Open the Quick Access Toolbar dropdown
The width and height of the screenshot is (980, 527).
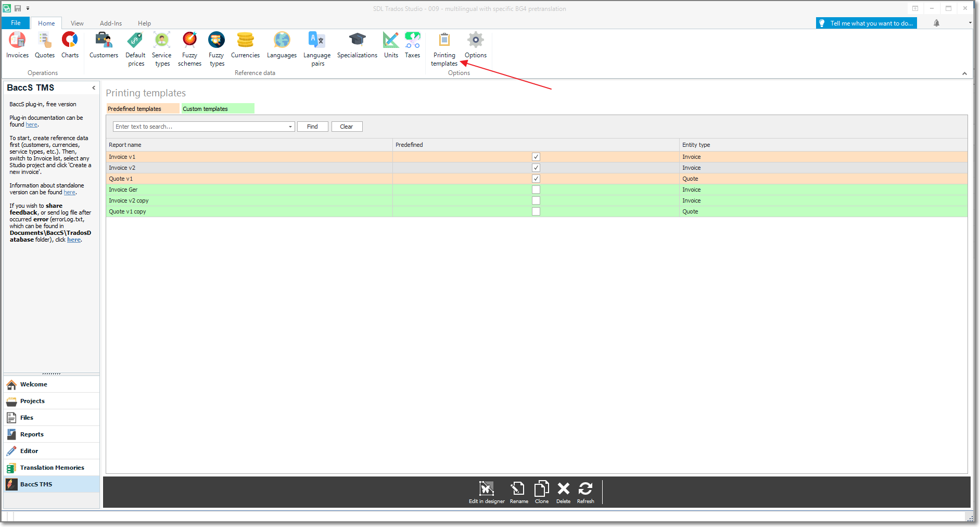pyautogui.click(x=28, y=8)
